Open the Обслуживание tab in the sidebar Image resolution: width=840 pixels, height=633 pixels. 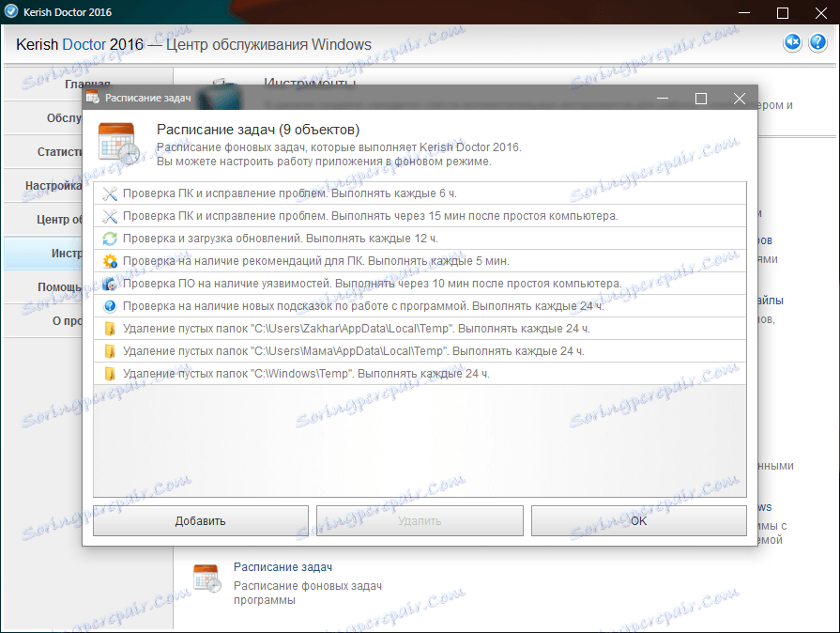43,118
